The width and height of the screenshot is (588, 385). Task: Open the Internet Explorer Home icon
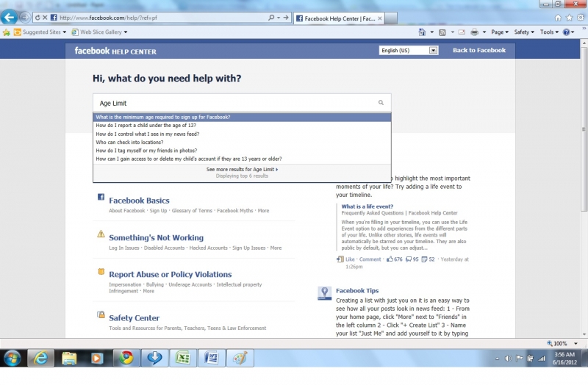tap(558, 17)
